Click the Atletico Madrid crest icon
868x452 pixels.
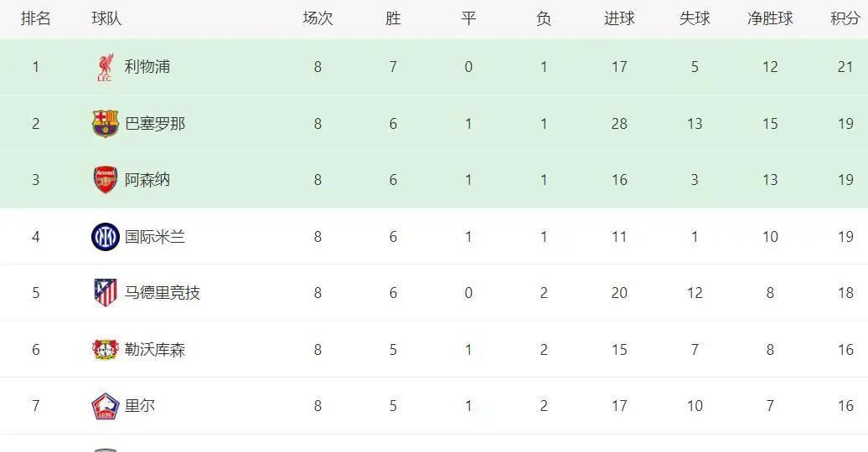105,293
